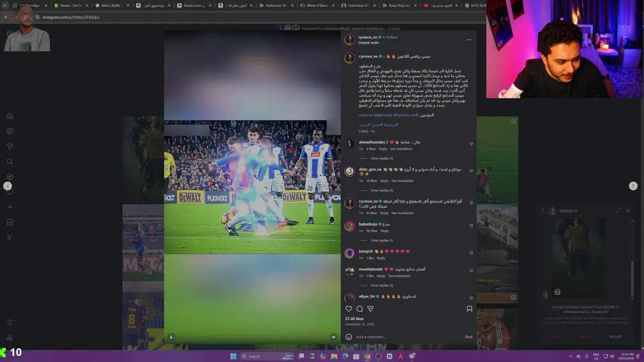Show tagged people icon on the video

point(171,337)
